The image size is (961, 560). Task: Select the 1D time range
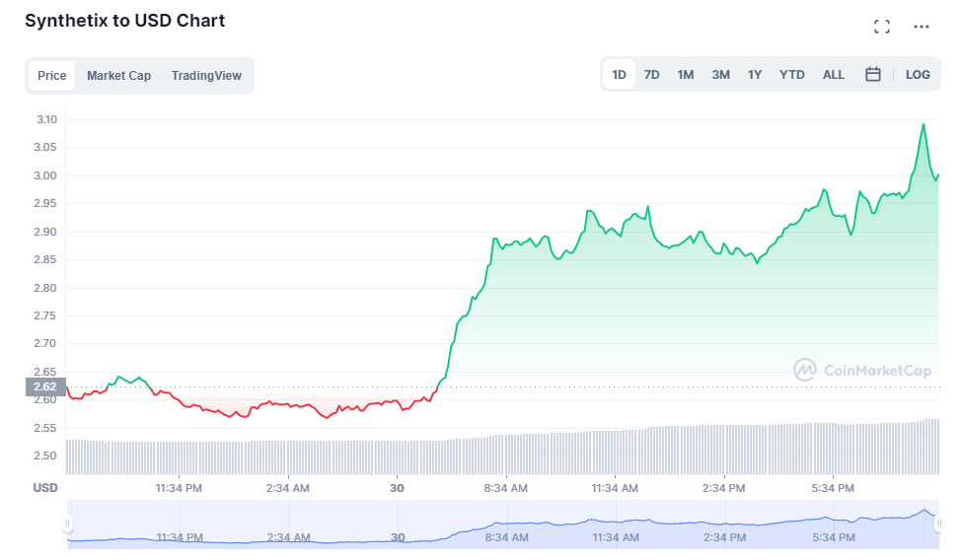click(619, 75)
